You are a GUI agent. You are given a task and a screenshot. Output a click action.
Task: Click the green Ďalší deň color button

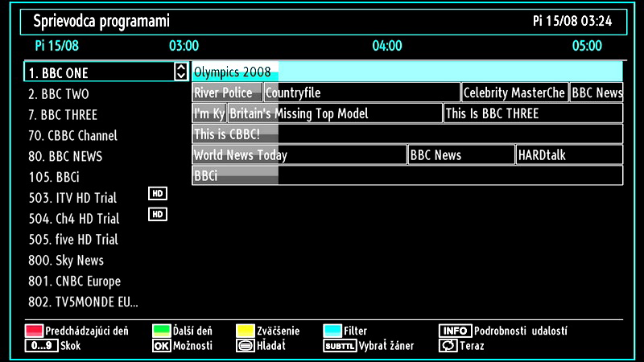click(x=162, y=331)
